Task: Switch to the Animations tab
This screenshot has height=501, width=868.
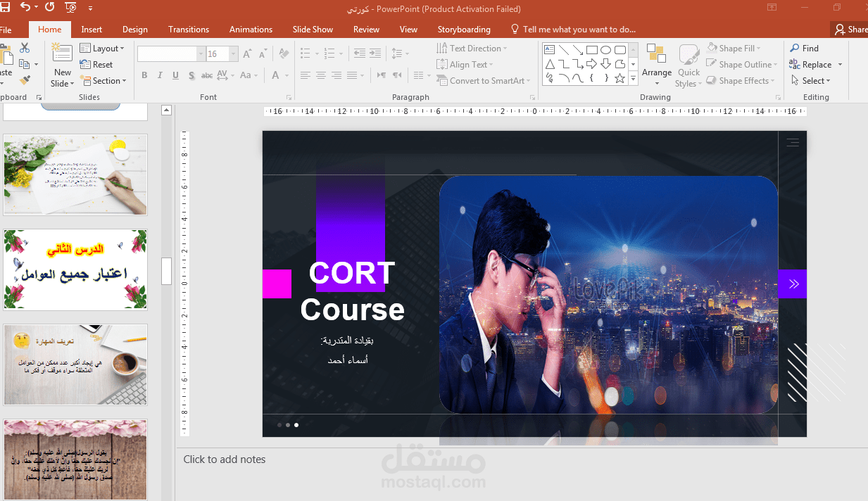Action: (x=251, y=29)
